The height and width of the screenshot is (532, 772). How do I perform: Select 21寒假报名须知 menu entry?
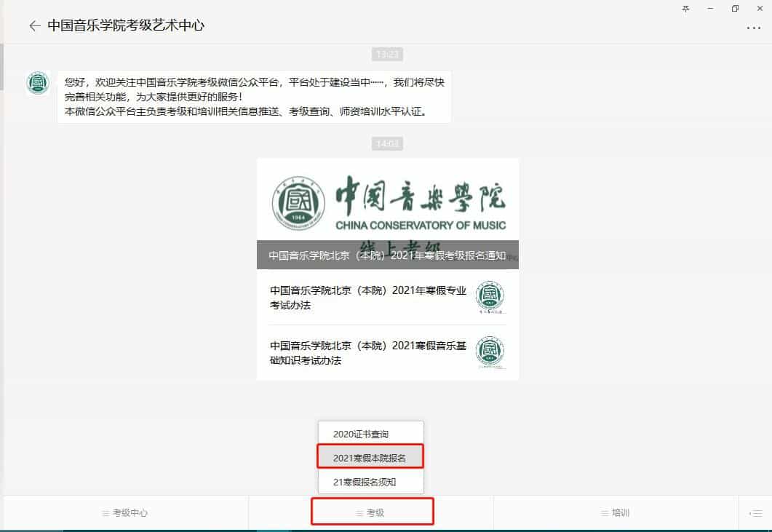pos(371,482)
